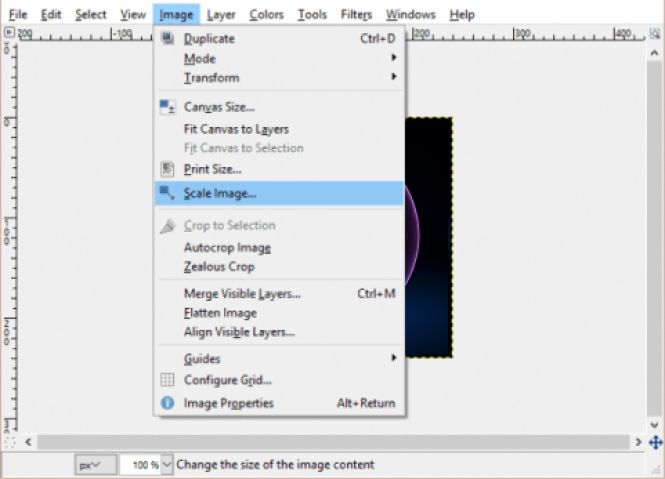Open the View menu
The width and height of the screenshot is (665, 479).
[133, 15]
